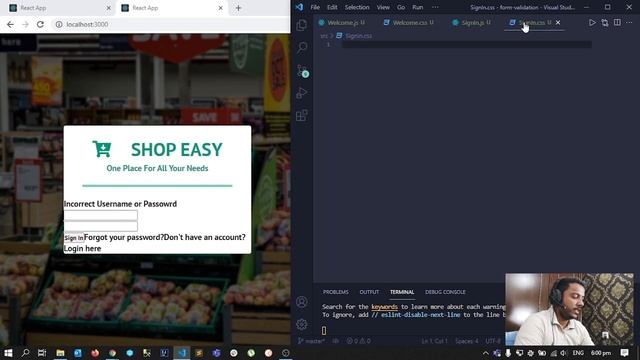Click Ln 1, Col 1 in status bar
Viewport: 640px width, 360px height.
[x=434, y=341]
